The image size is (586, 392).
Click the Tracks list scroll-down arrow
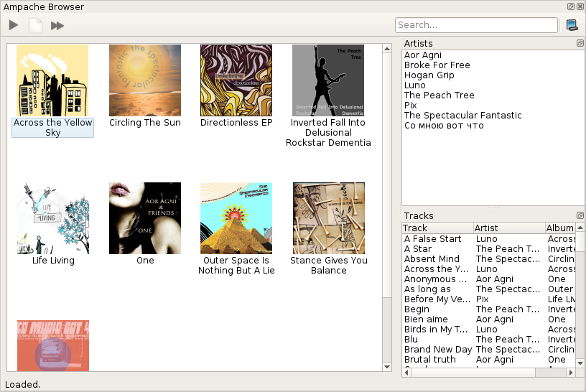point(580,363)
